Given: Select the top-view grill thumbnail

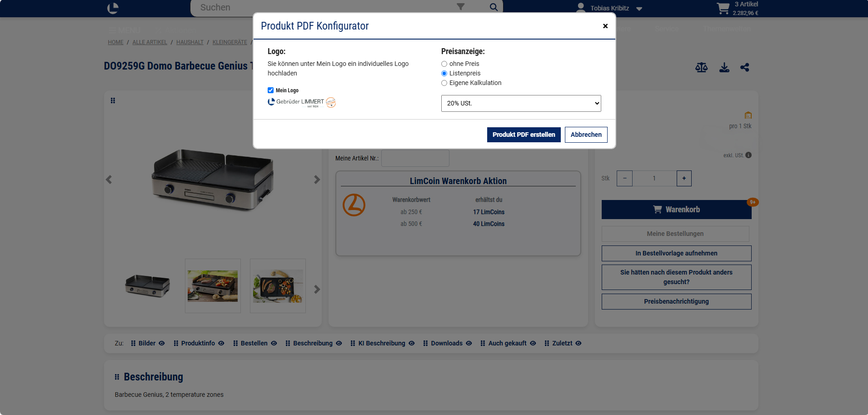Looking at the screenshot, I should 278,286.
